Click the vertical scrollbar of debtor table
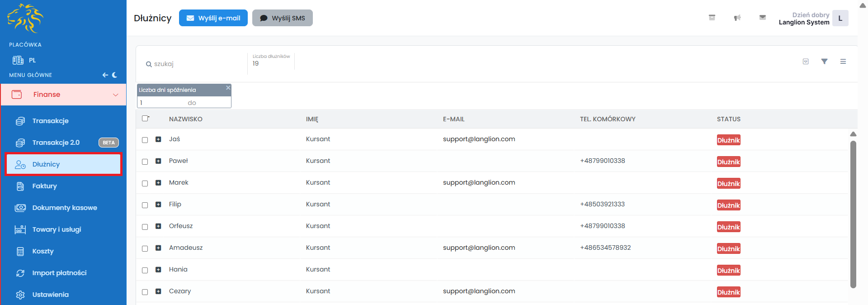 (x=853, y=214)
